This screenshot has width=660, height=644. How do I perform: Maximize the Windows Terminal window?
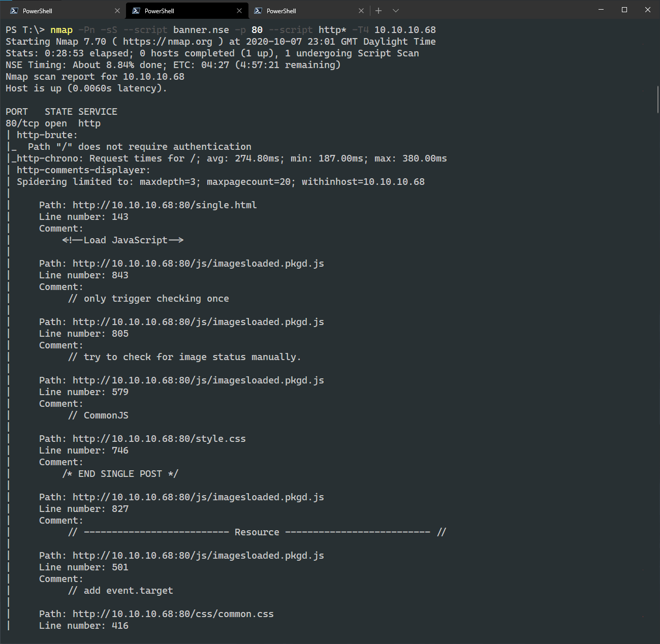(x=624, y=10)
